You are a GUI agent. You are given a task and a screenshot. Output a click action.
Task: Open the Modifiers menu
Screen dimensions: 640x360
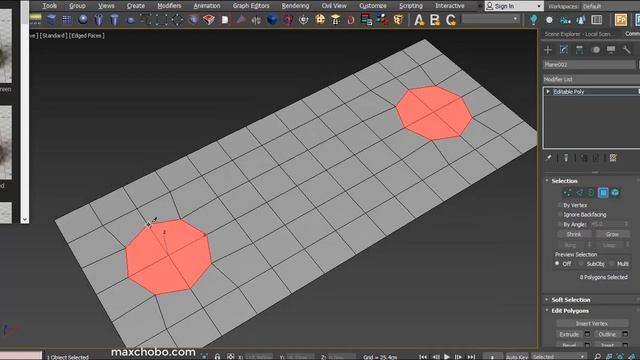click(x=169, y=6)
